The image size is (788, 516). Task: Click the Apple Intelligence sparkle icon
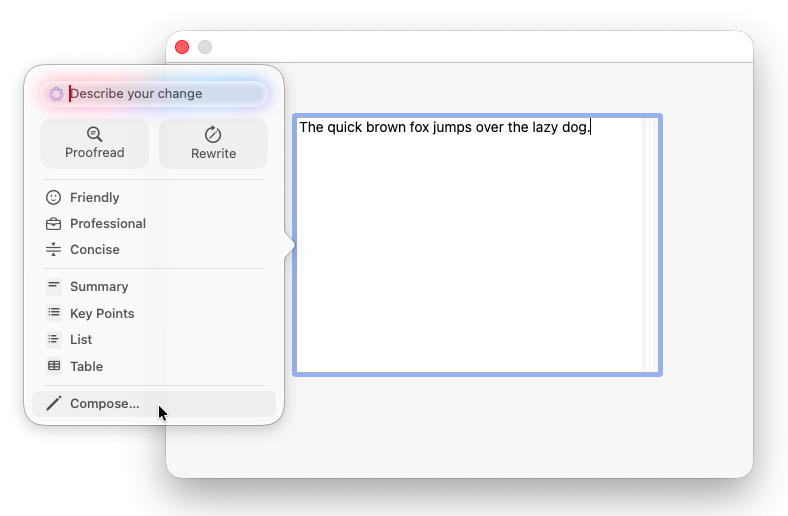(56, 94)
